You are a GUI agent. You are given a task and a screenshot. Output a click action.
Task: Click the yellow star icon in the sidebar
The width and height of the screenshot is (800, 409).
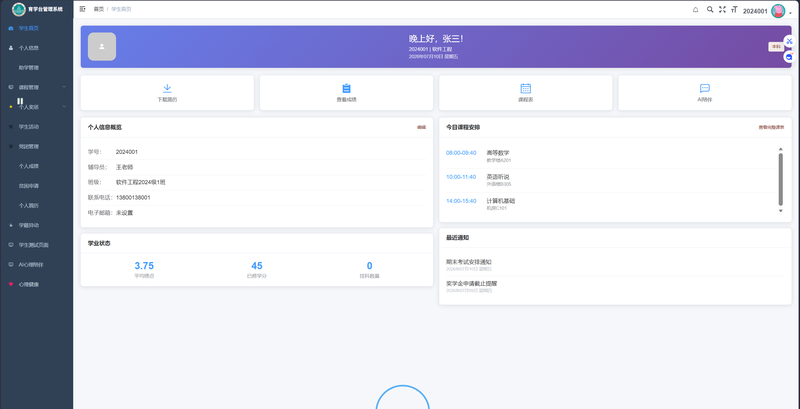pos(11,107)
